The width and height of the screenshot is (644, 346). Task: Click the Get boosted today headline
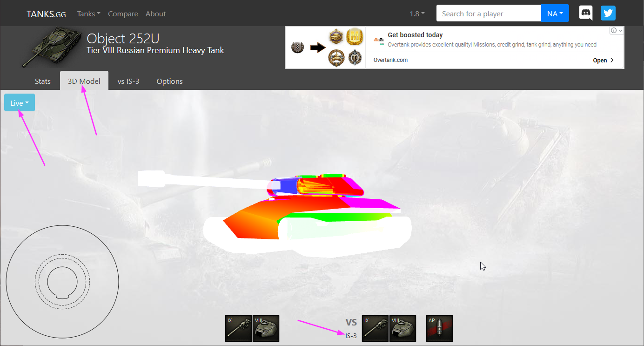point(415,35)
